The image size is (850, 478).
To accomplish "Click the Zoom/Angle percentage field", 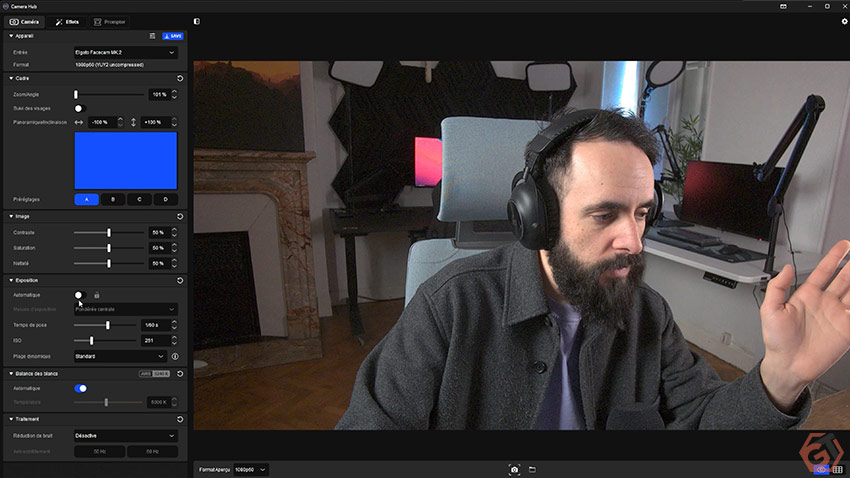I will (159, 94).
